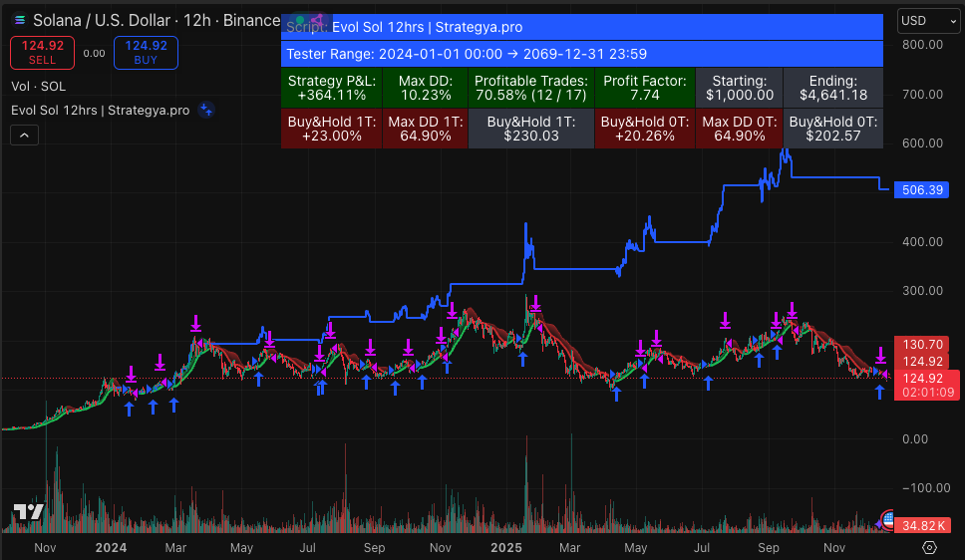Click the Ending $4,641.18 cell
Screen dimensions: 965x560
pyautogui.click(x=833, y=88)
